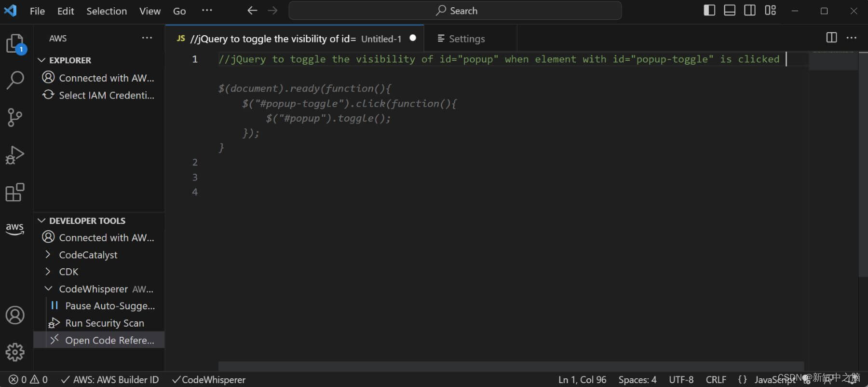The width and height of the screenshot is (868, 387).
Task: Open the Manage gear icon
Action: coord(15,352)
